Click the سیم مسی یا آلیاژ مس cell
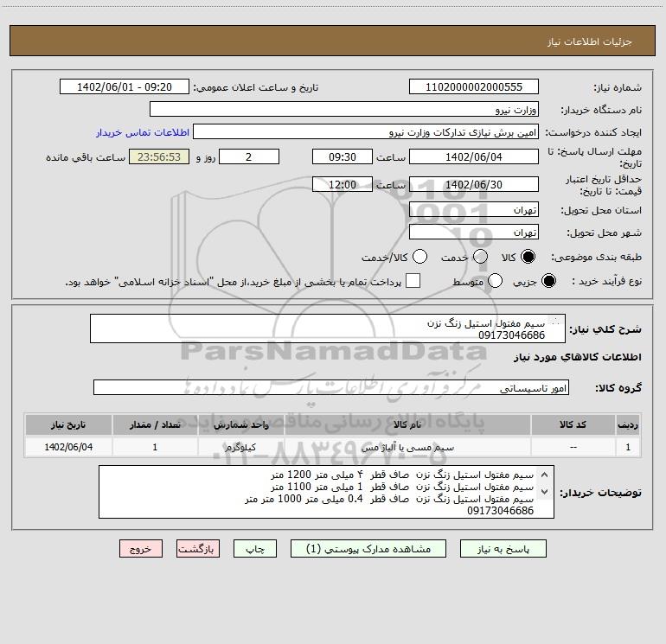 [x=407, y=447]
